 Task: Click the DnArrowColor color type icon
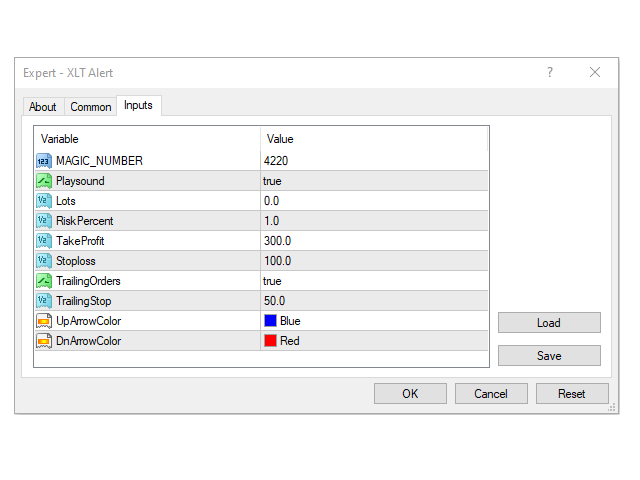(44, 341)
